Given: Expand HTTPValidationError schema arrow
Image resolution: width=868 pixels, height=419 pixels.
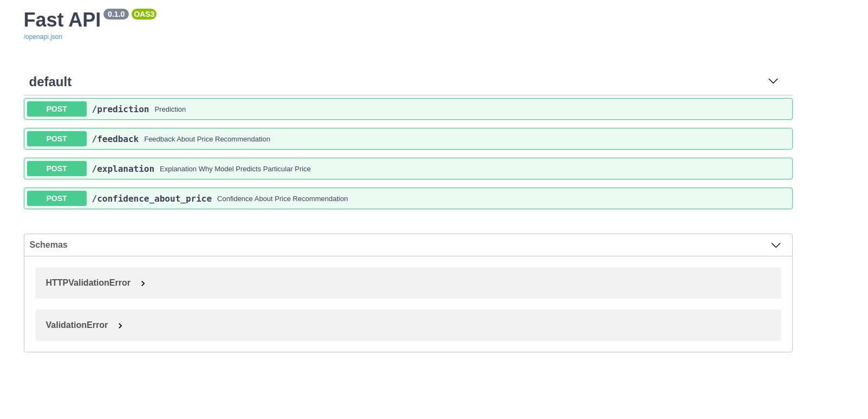Looking at the screenshot, I should [x=143, y=283].
